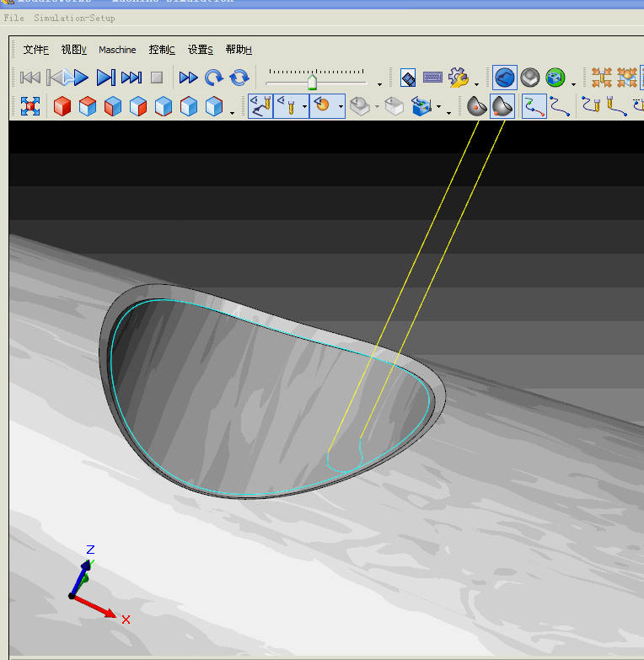Screen dimensions: 644x660
Task: Select the cube view with red top
Action: (88, 106)
